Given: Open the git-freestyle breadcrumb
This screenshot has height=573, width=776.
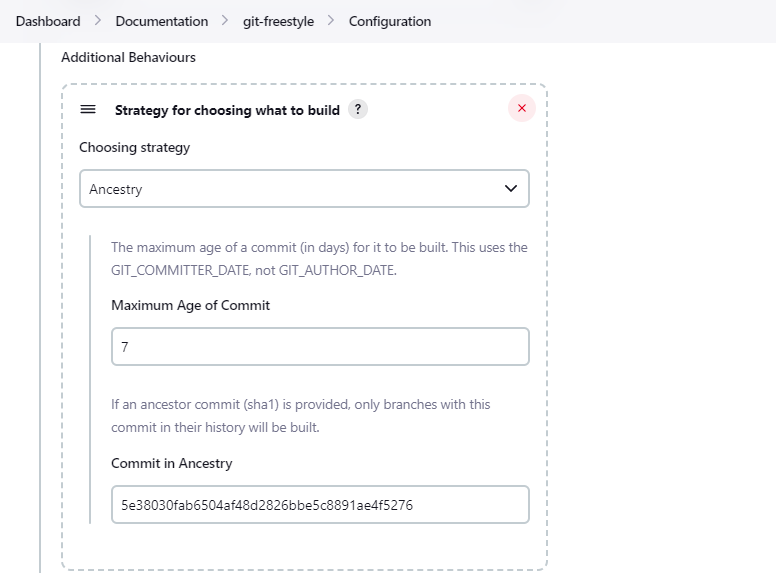Looking at the screenshot, I should coord(278,21).
